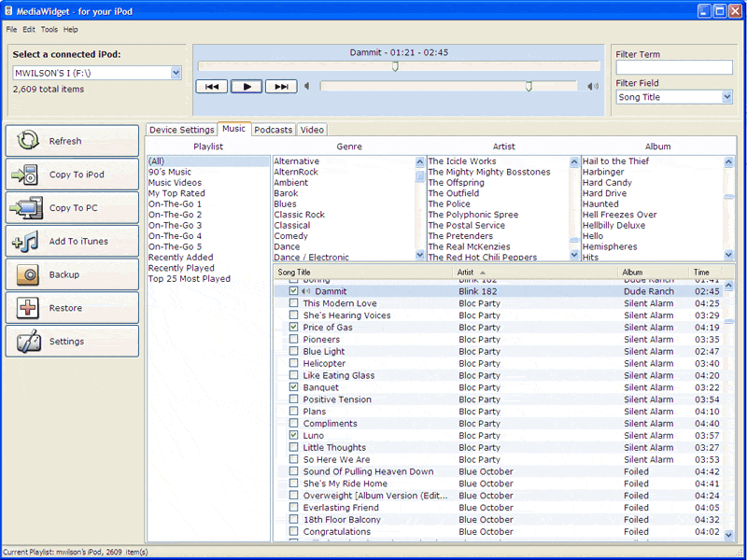The image size is (747, 560).
Task: Click the Settings button label
Action: pyautogui.click(x=66, y=342)
